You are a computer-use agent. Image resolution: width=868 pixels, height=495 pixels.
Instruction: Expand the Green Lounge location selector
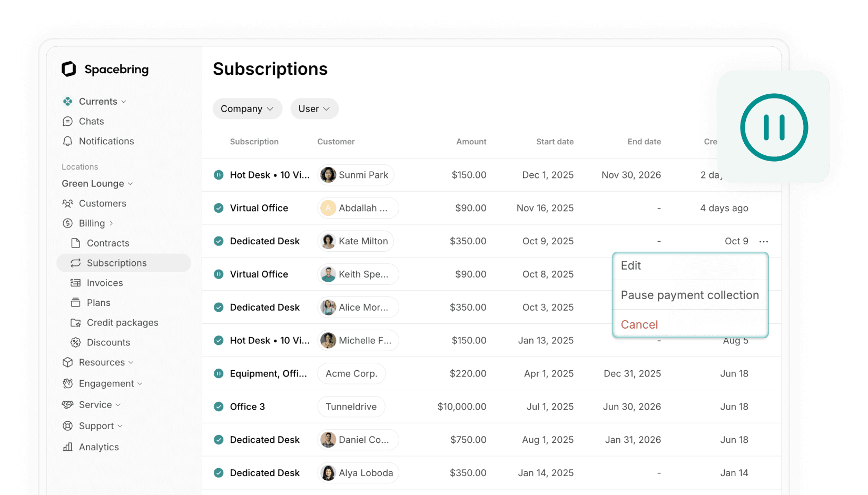[97, 183]
